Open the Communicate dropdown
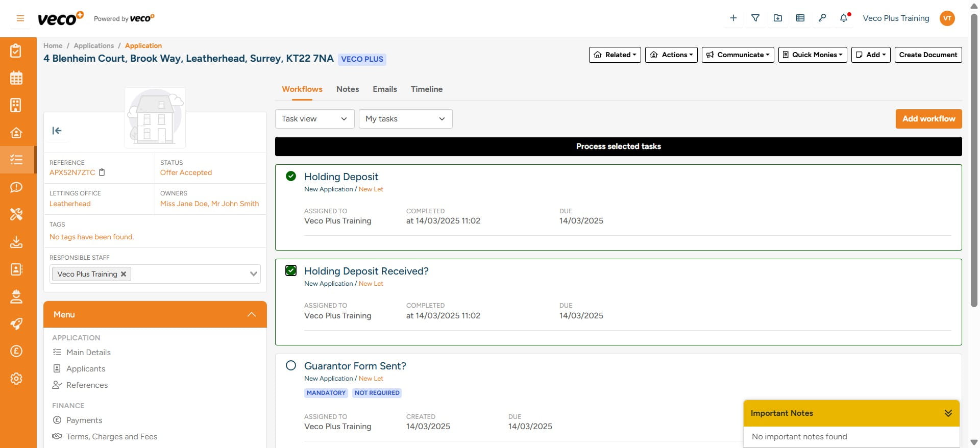The image size is (980, 448). [x=738, y=55]
